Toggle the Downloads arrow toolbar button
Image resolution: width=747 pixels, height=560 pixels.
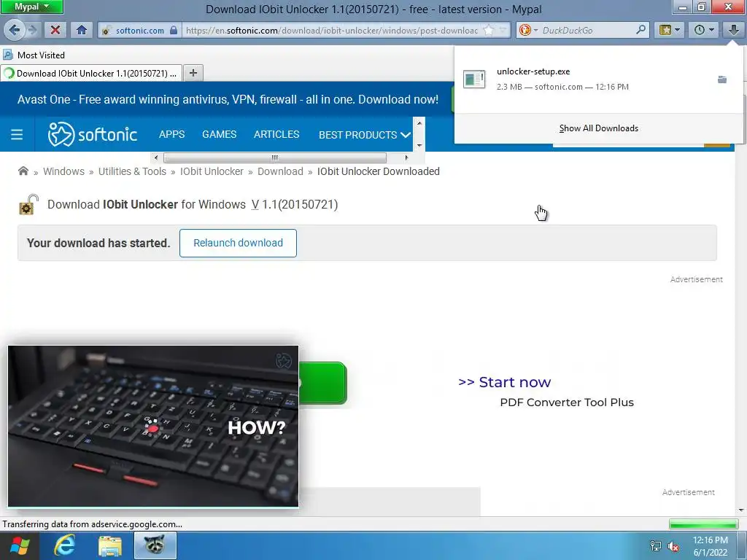point(733,30)
